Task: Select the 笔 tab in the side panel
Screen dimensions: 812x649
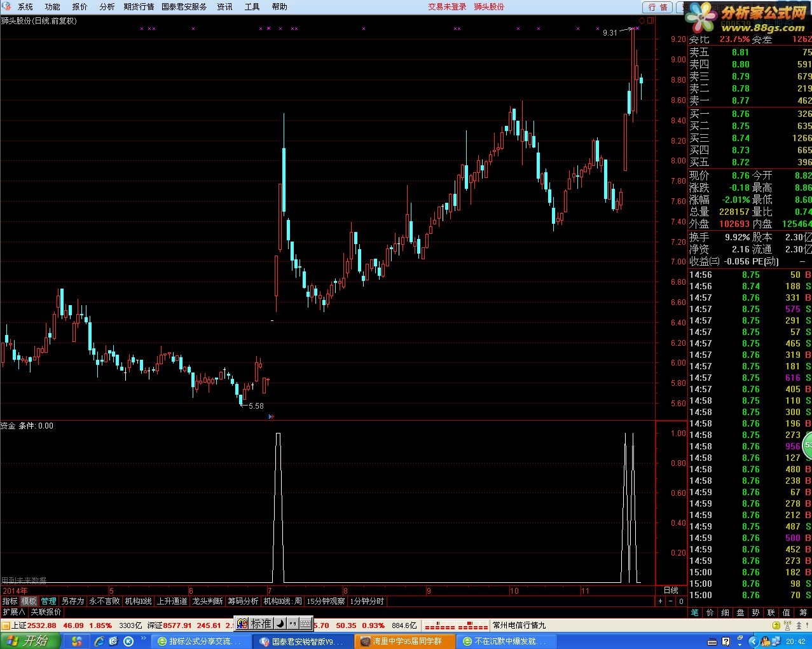Action: (x=694, y=612)
